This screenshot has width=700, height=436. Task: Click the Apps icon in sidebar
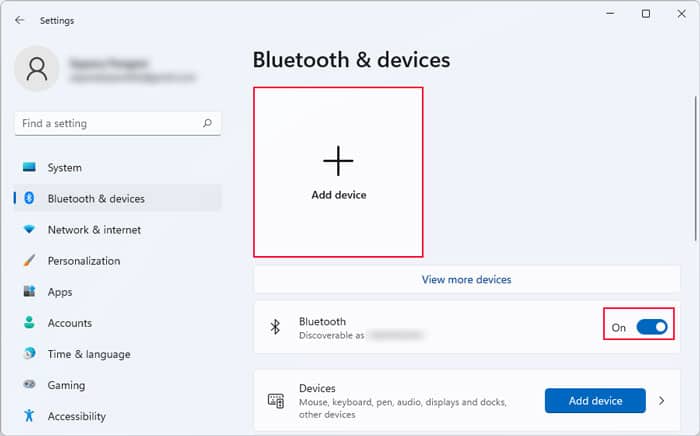(x=29, y=291)
